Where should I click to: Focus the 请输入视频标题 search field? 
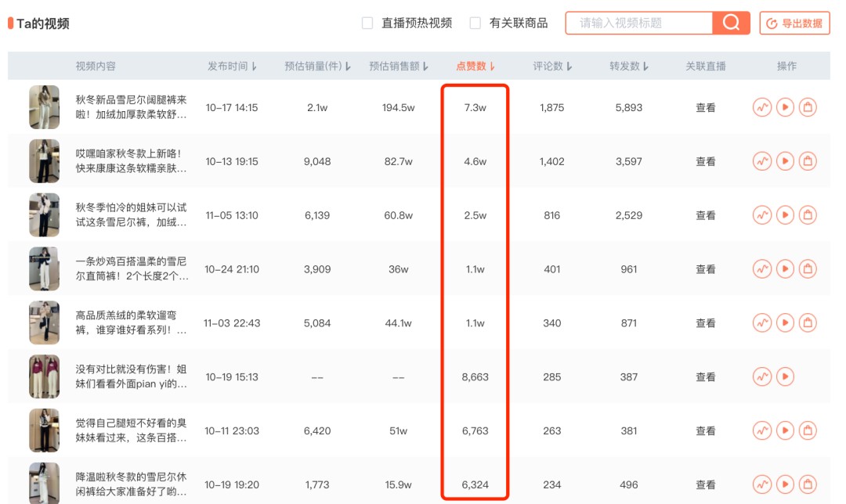point(639,23)
